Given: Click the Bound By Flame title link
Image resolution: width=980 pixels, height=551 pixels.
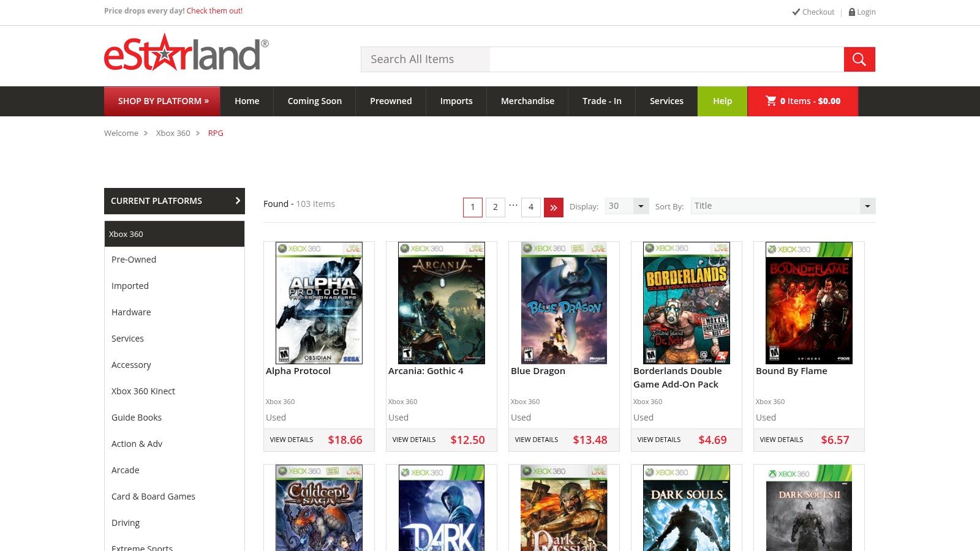Looking at the screenshot, I should 791,371.
